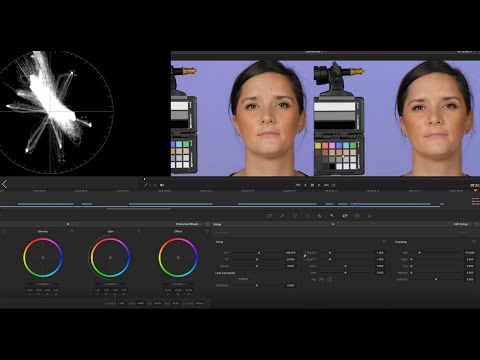Click the Analyze lens correction button

pos(243,279)
